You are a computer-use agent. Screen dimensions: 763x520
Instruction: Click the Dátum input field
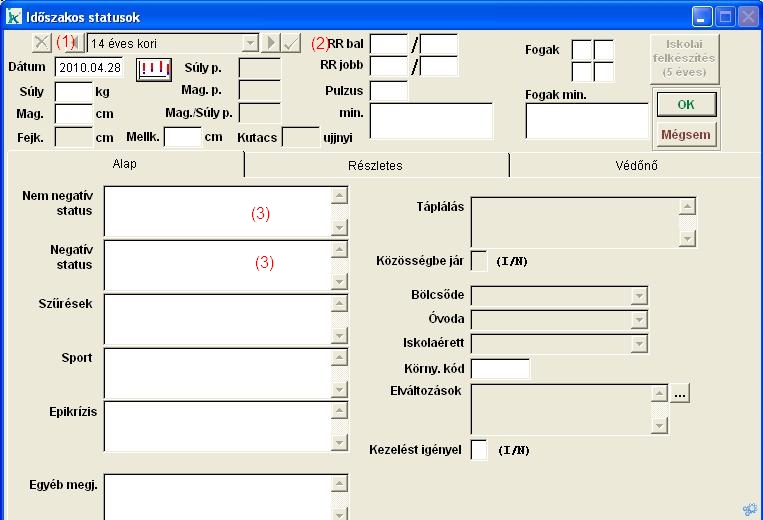tap(87, 68)
